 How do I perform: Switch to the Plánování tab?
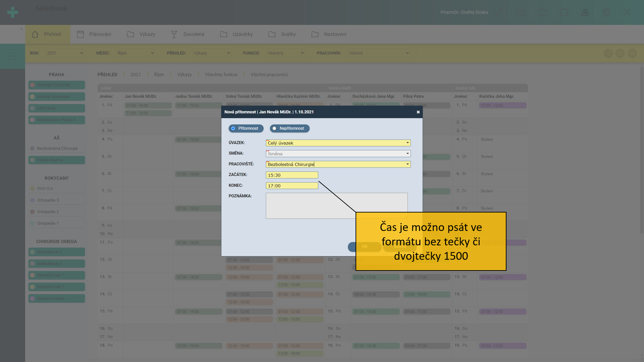pos(94,34)
